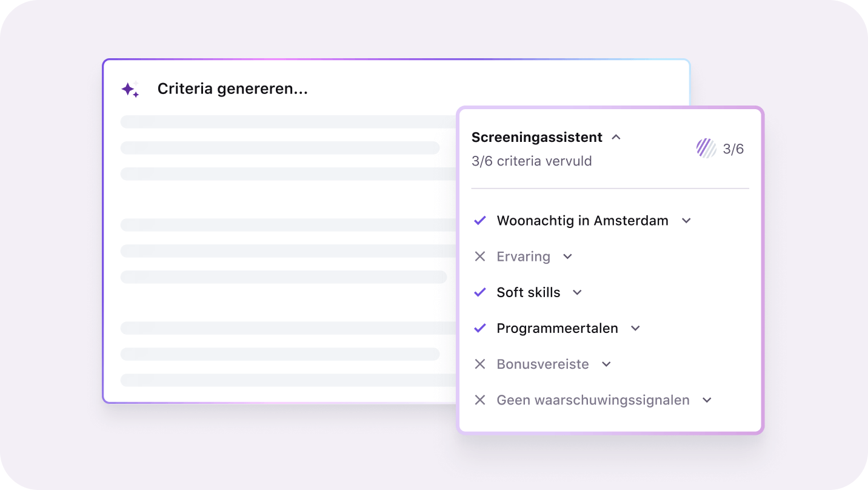Click the striped 3/6 progress badge icon

click(705, 147)
